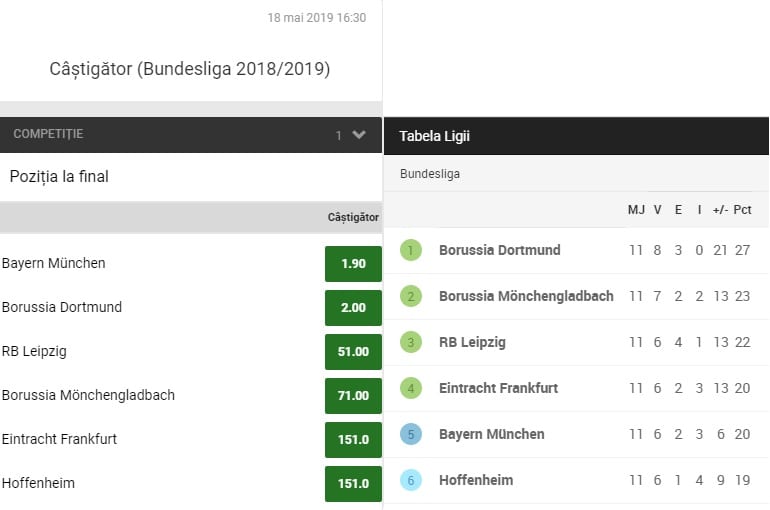
Task: Click position 5 badge for Bayern München
Action: (x=410, y=434)
